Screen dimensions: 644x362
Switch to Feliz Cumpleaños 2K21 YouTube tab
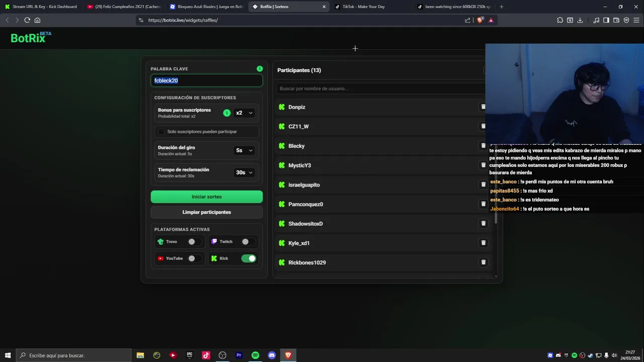click(124, 7)
